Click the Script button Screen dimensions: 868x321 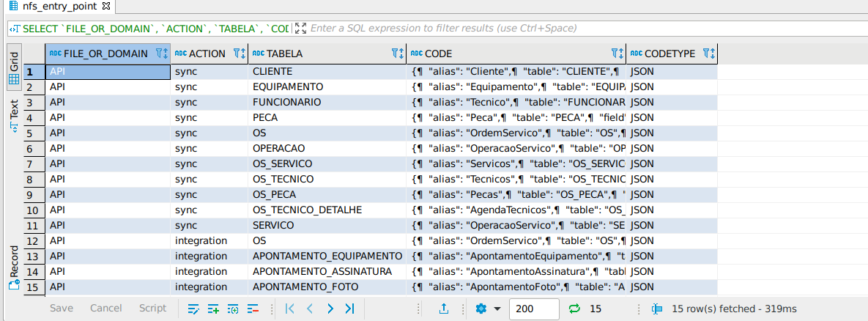[152, 309]
